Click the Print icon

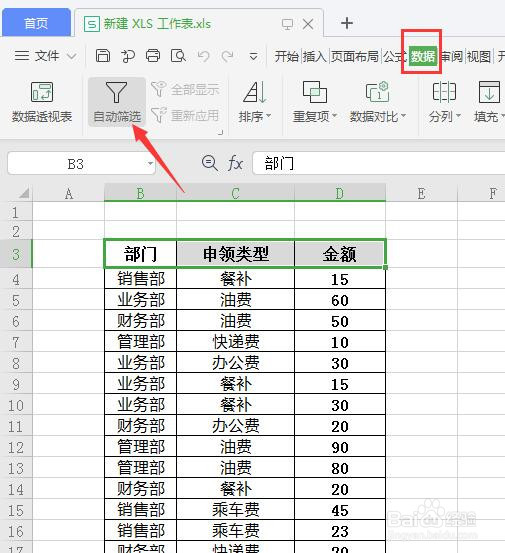[153, 56]
